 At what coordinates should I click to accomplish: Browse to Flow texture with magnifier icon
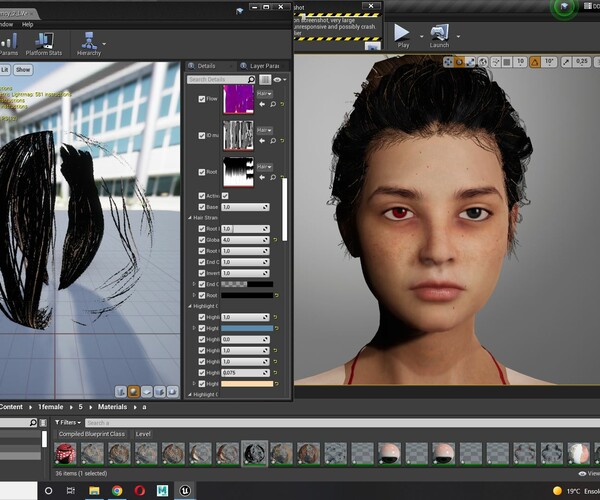pos(273,104)
